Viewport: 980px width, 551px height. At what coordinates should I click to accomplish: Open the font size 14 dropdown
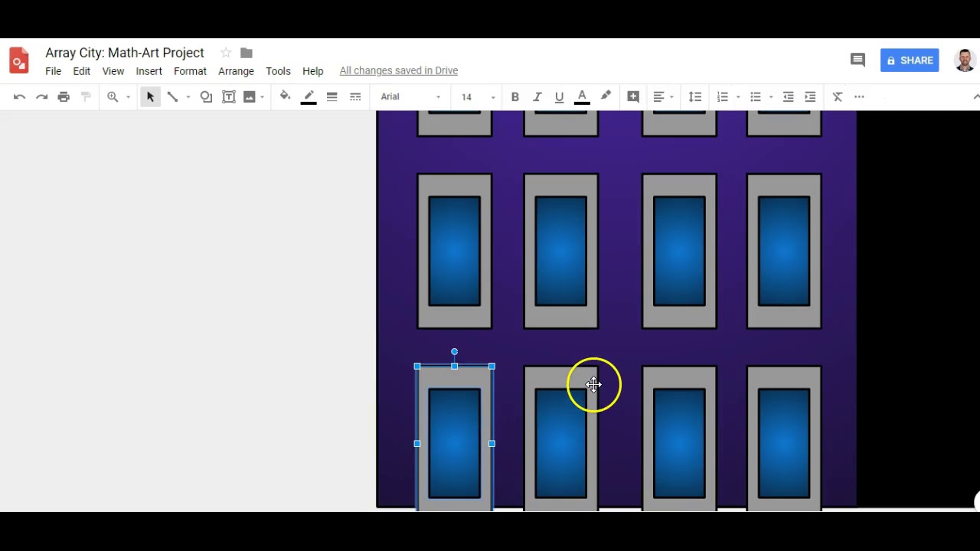(477, 97)
